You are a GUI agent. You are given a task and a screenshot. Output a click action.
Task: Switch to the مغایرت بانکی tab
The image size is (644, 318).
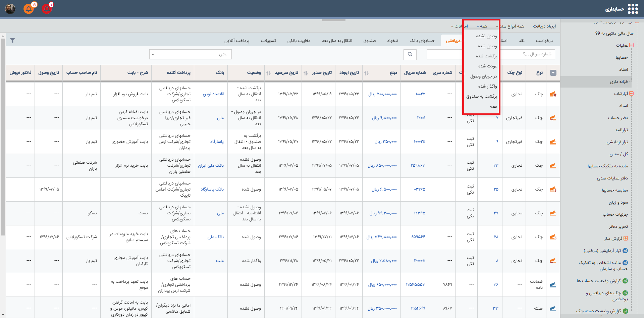(x=299, y=41)
